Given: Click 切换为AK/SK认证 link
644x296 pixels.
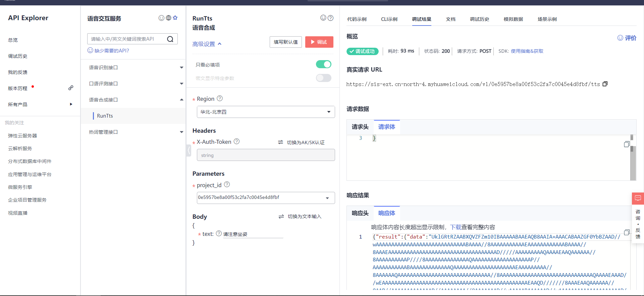Looking at the screenshot, I should pos(302,142).
